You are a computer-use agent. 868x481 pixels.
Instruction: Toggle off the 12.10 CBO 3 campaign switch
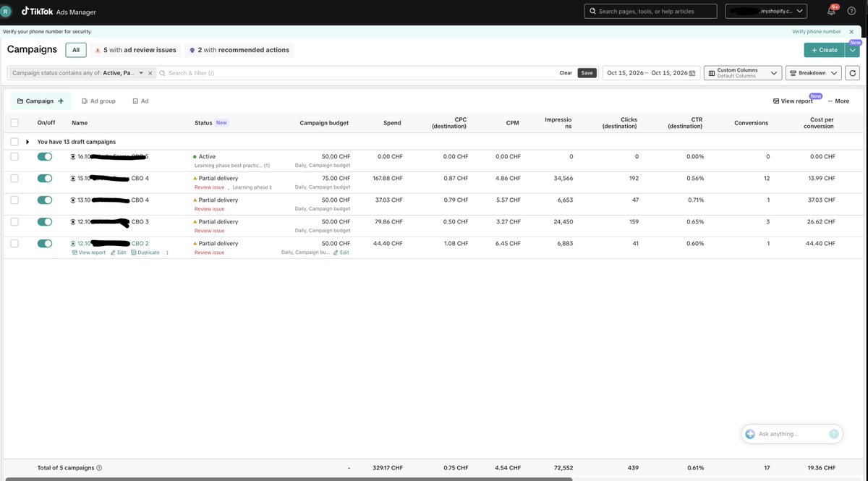45,222
